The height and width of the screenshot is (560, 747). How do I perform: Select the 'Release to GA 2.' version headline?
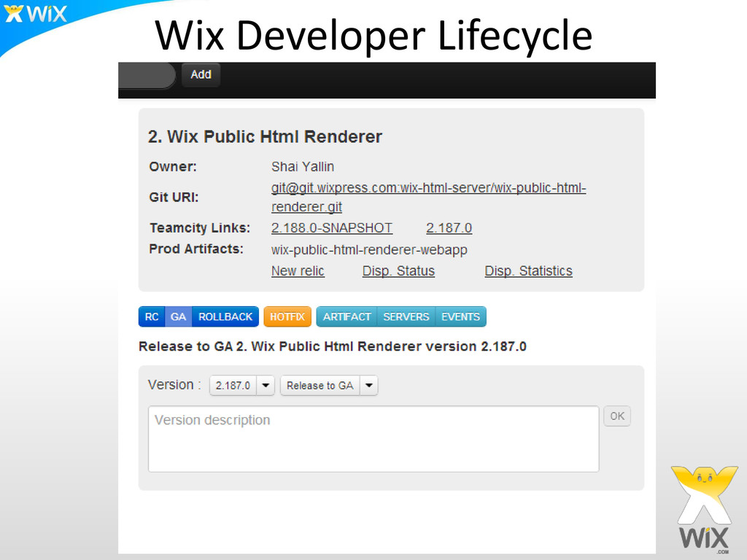click(x=333, y=346)
